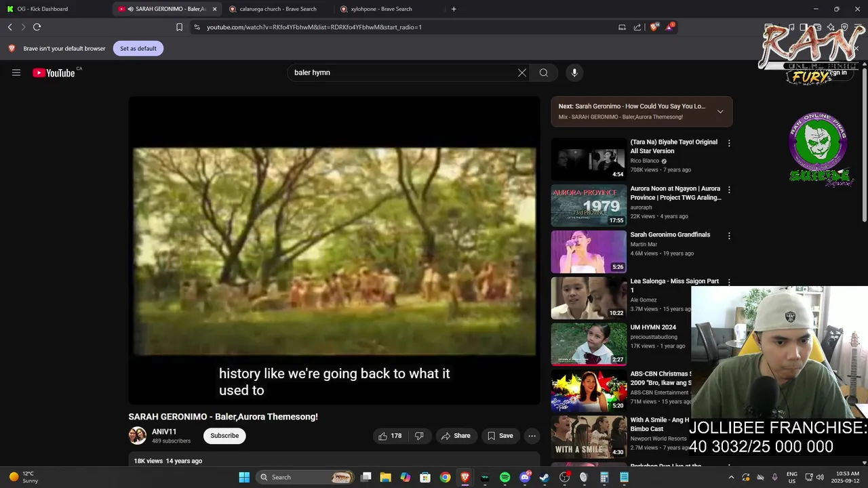Open the Windows Start menu
Image resolution: width=868 pixels, height=488 pixels.
click(244, 477)
